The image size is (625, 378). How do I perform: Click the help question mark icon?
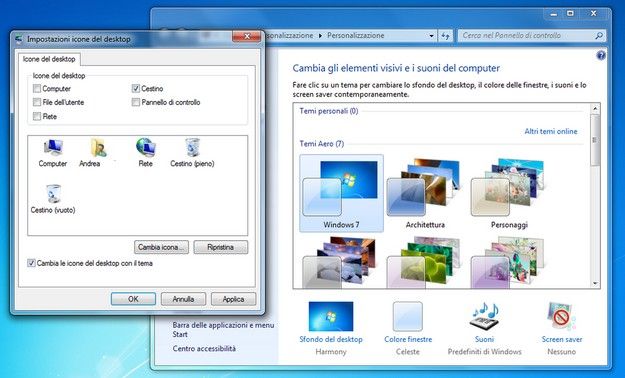pyautogui.click(x=601, y=55)
